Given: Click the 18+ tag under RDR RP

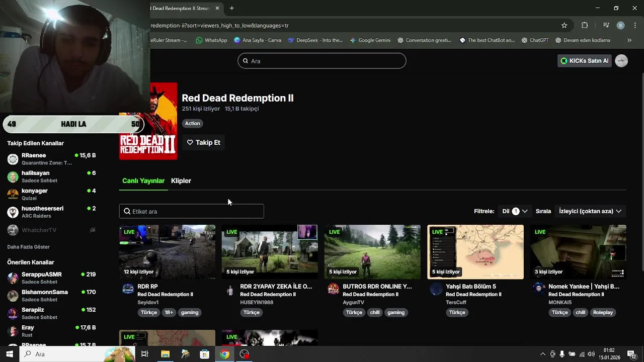Looking at the screenshot, I should coord(169,312).
